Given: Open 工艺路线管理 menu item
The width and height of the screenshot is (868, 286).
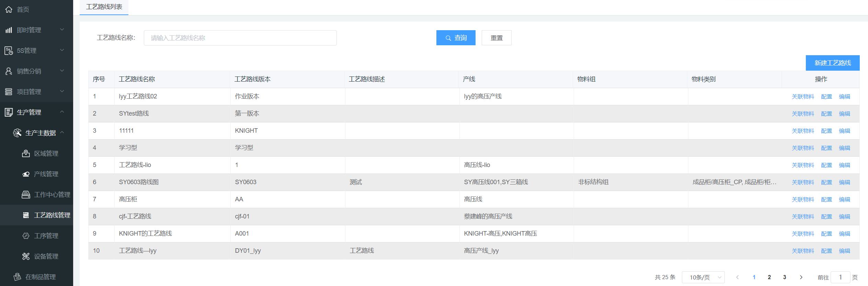Looking at the screenshot, I should coord(52,215).
